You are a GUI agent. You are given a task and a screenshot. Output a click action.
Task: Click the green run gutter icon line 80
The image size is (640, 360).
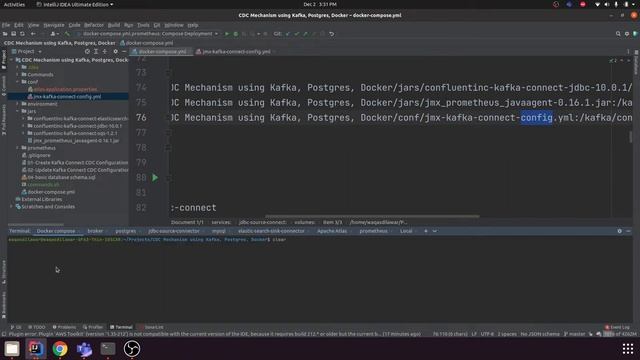tap(155, 178)
